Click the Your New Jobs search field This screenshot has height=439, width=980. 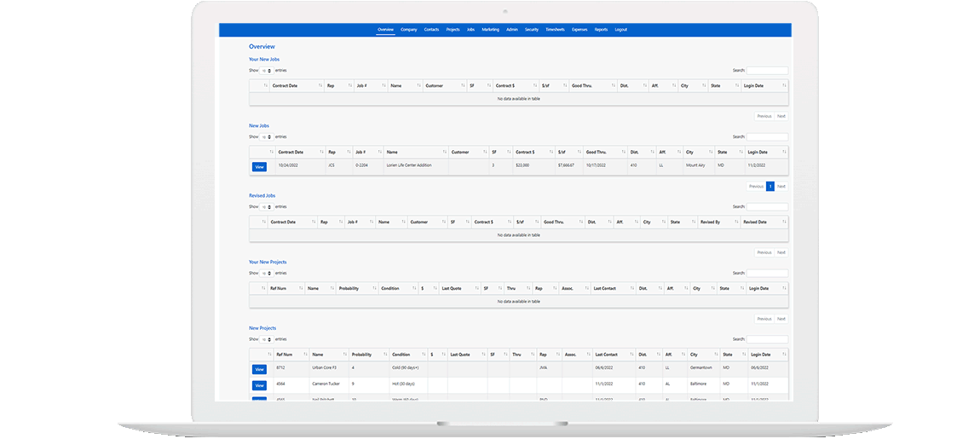coord(767,71)
